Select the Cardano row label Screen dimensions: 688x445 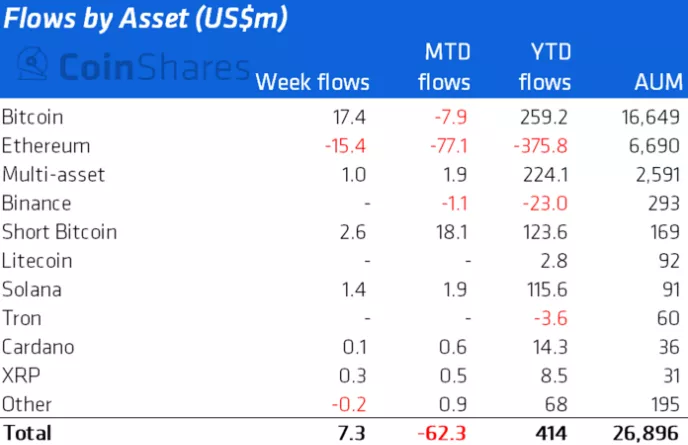(x=38, y=347)
